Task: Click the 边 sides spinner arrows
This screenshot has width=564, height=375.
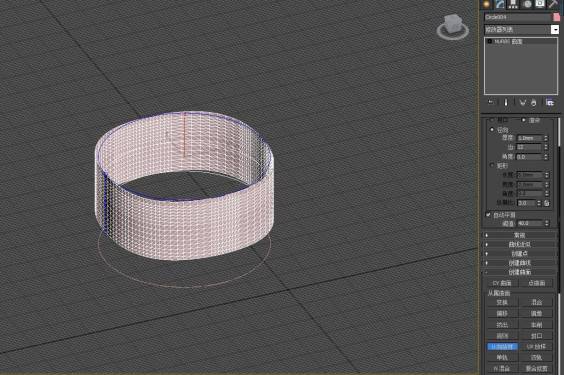Action: coord(546,147)
